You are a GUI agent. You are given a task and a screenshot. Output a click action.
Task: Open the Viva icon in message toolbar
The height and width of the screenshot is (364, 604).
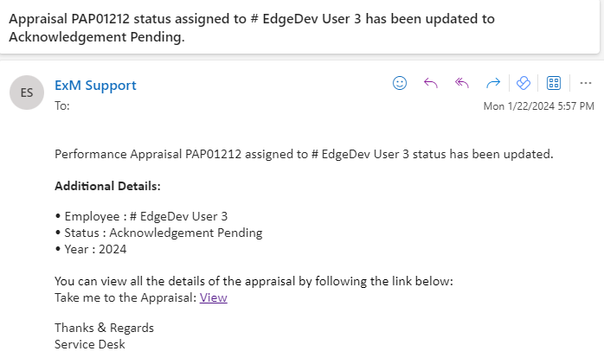click(x=523, y=83)
